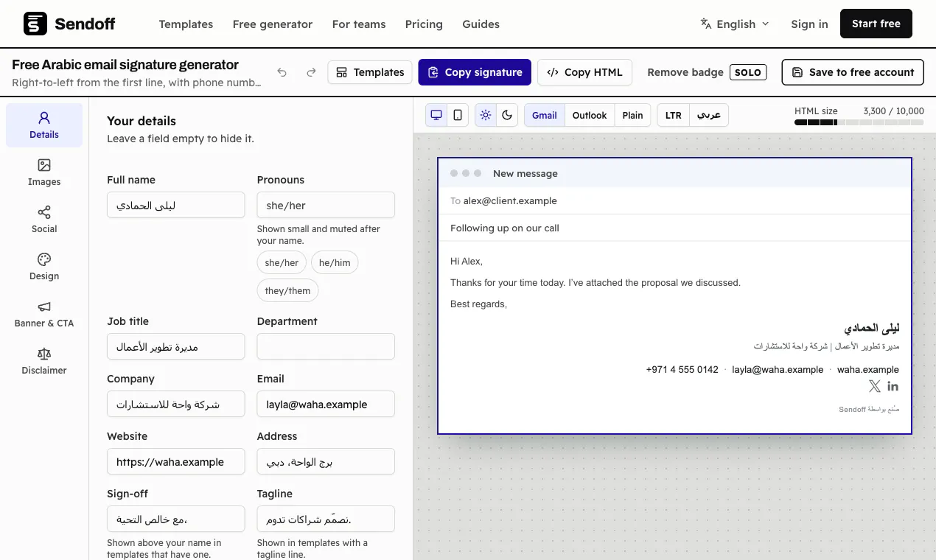Open the Banner & CTA section
This screenshot has width=936, height=560.
pyautogui.click(x=44, y=314)
